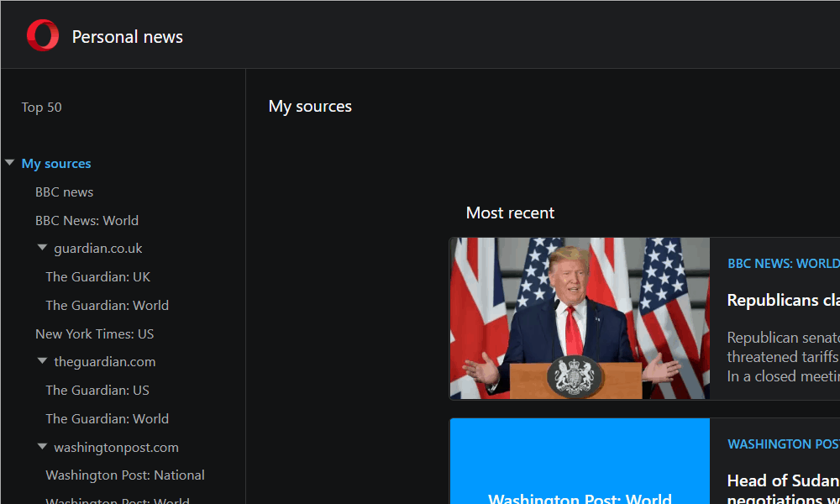Open The Guardian: World under guardian.co.uk
The height and width of the screenshot is (504, 840).
(x=107, y=304)
